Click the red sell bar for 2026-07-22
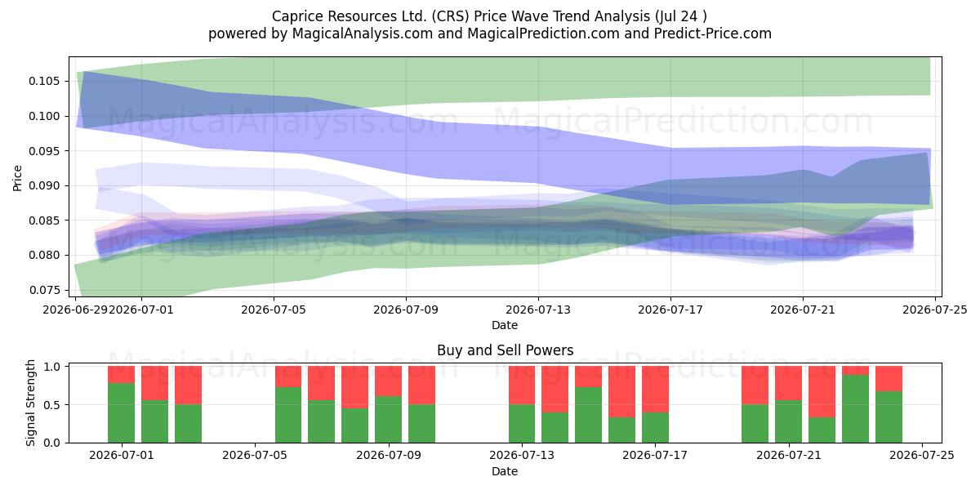980x490 pixels. click(x=822, y=392)
